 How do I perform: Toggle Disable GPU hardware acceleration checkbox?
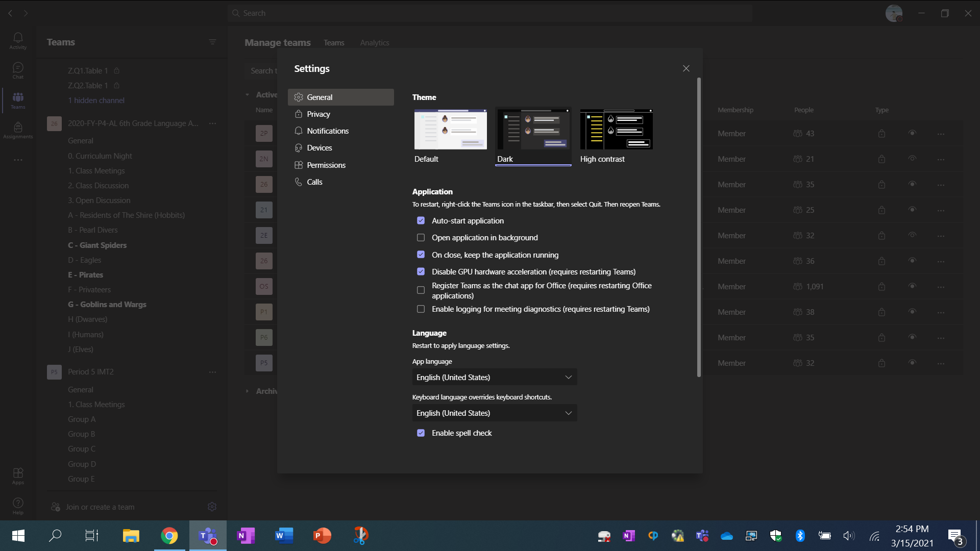coord(421,272)
